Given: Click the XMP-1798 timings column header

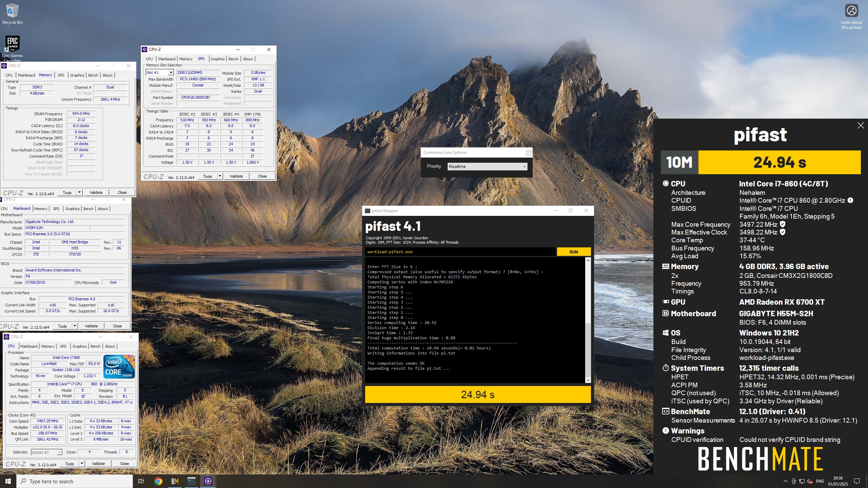Looking at the screenshot, I should [x=252, y=114].
